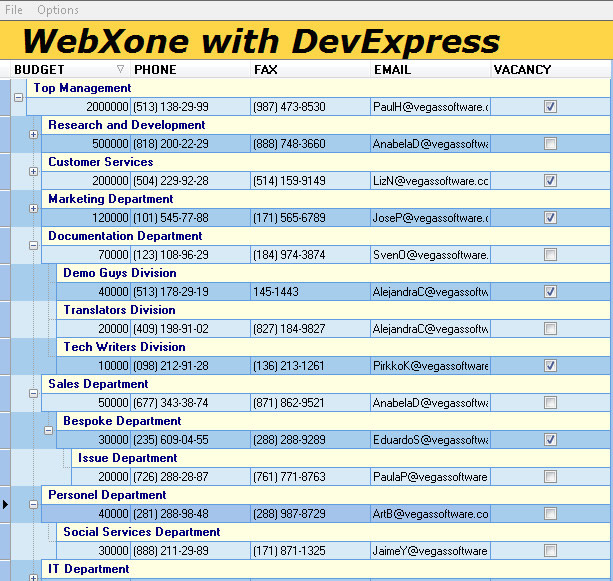Click the PirkkoK@vegassoftware email cell
The image size is (613, 581).
click(430, 366)
